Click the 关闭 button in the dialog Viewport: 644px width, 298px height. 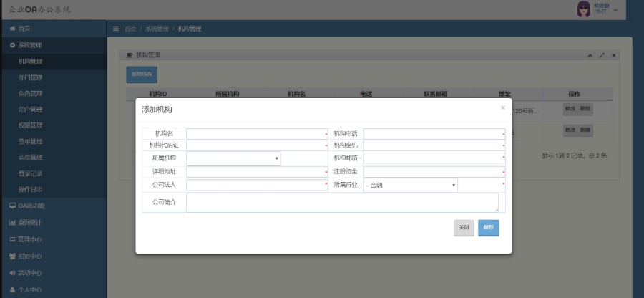[464, 228]
